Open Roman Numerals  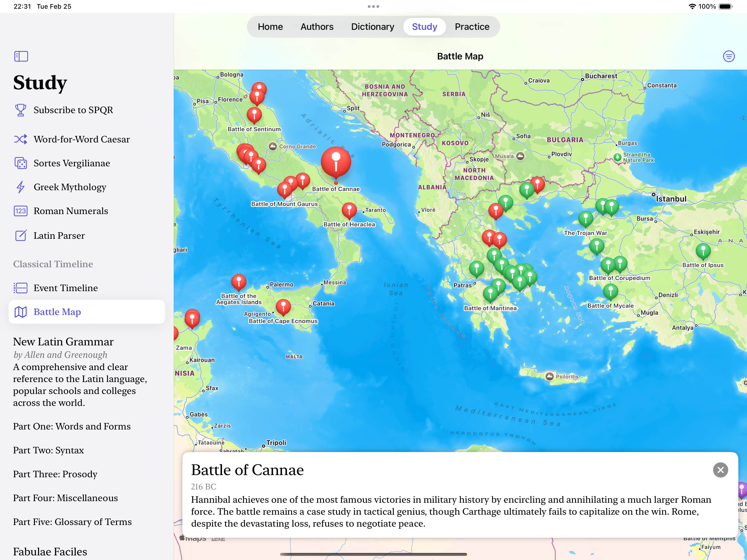click(87, 211)
